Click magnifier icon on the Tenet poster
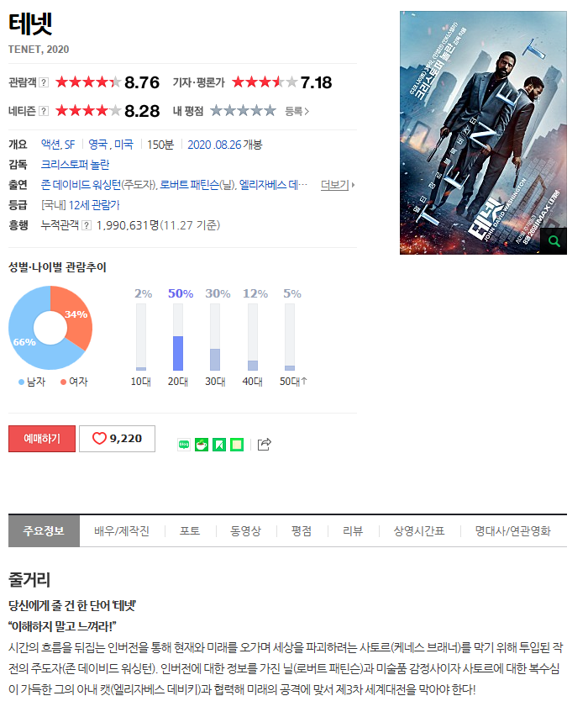This screenshot has height=717, width=588. [554, 241]
